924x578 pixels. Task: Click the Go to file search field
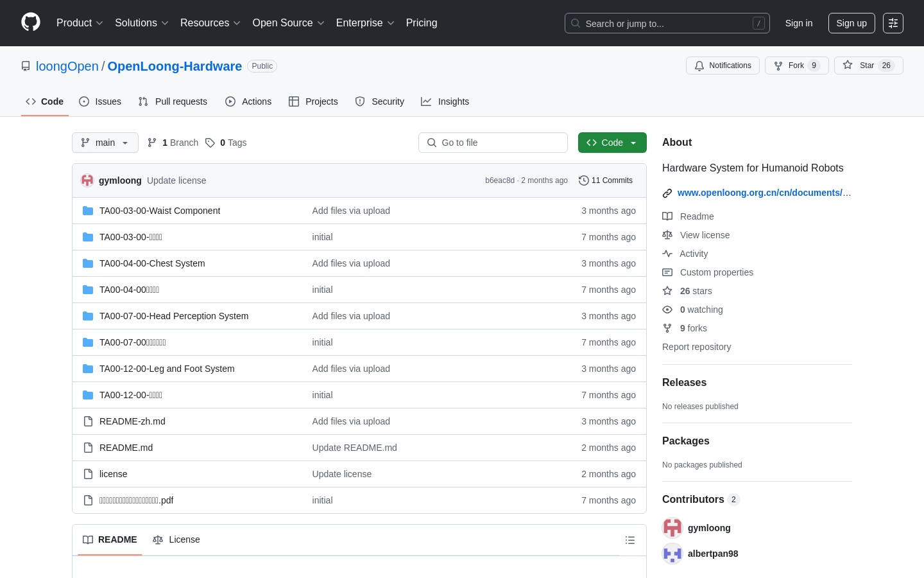pos(493,143)
